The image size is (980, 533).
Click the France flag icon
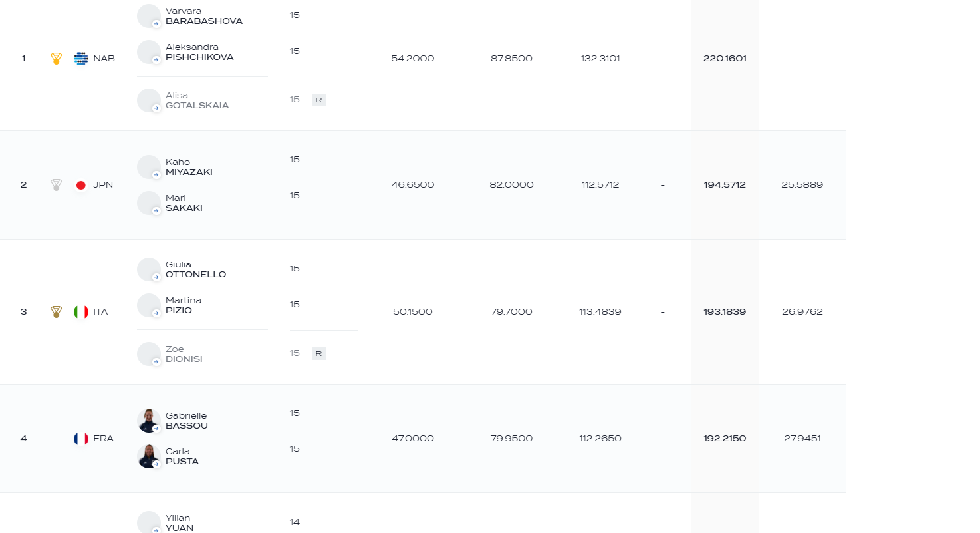(x=81, y=439)
